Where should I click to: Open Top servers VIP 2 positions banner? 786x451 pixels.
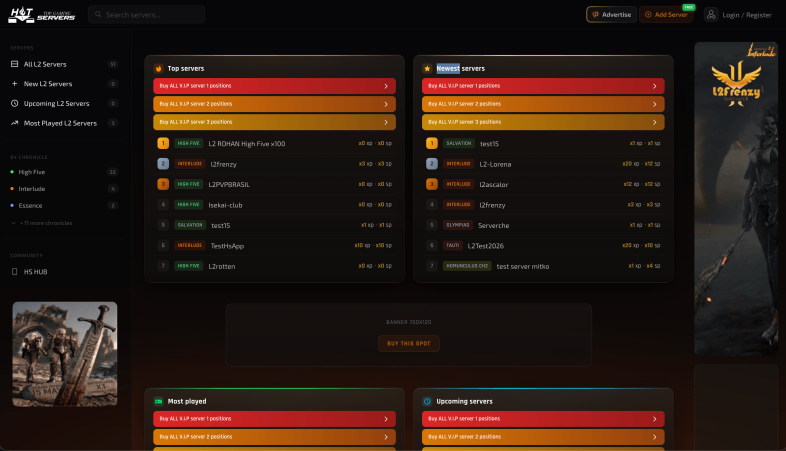point(274,104)
